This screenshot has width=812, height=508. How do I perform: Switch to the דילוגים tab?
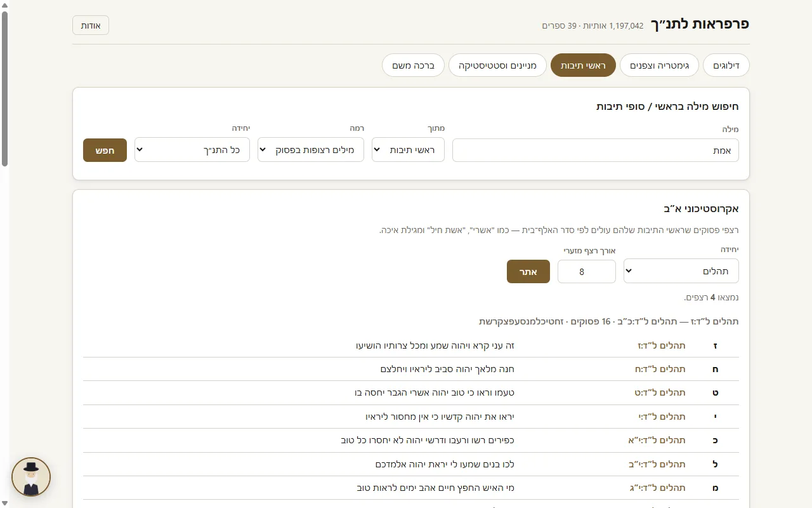click(x=726, y=65)
